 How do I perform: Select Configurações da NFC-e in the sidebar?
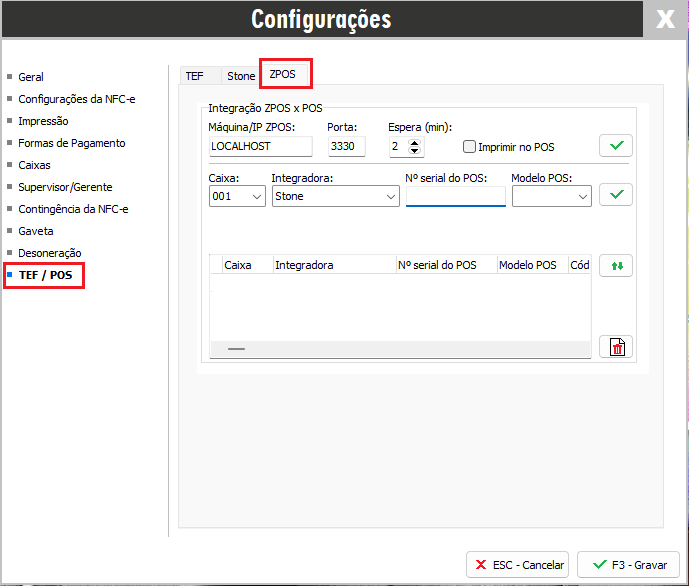coord(76,99)
